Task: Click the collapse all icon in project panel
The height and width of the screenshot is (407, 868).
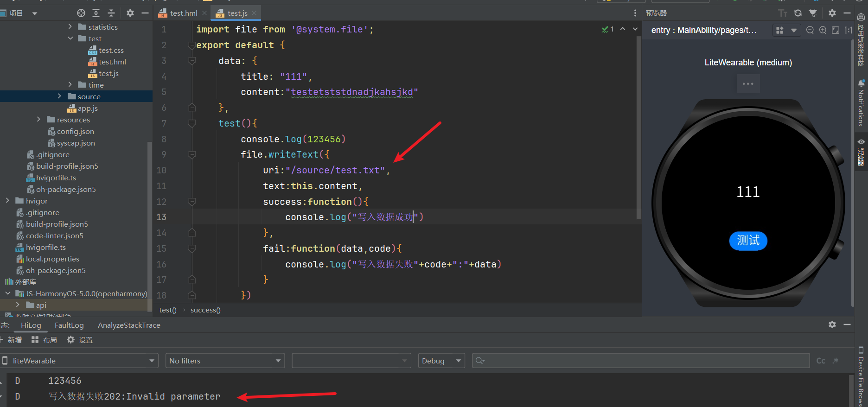Action: click(x=111, y=13)
